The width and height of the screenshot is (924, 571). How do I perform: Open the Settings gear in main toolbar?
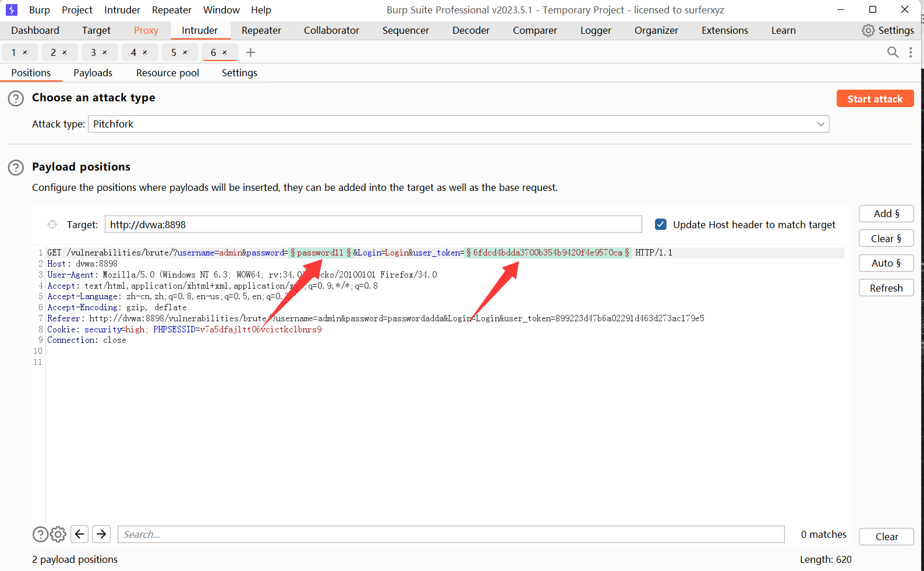click(x=888, y=30)
